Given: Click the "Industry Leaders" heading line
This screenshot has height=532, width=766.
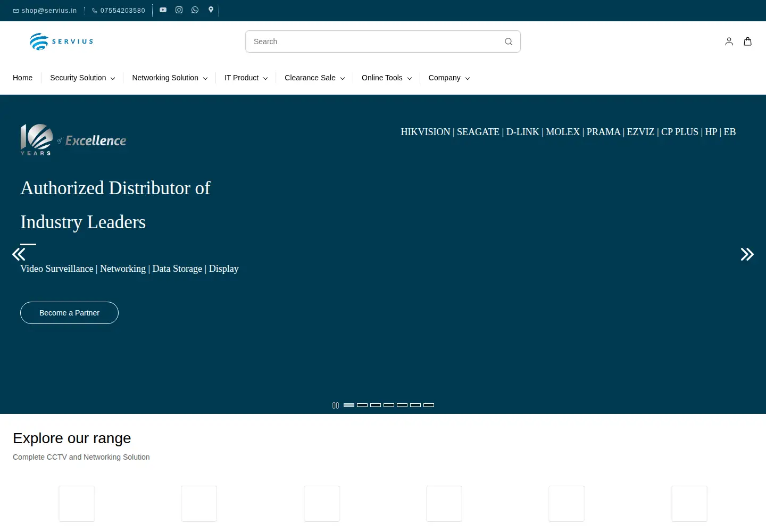Looking at the screenshot, I should 83,222.
